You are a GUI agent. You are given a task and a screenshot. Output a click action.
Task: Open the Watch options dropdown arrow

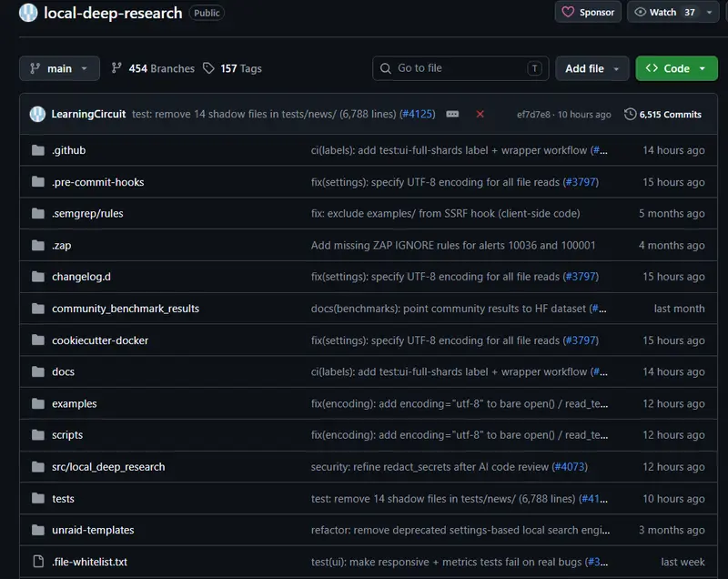tap(710, 13)
